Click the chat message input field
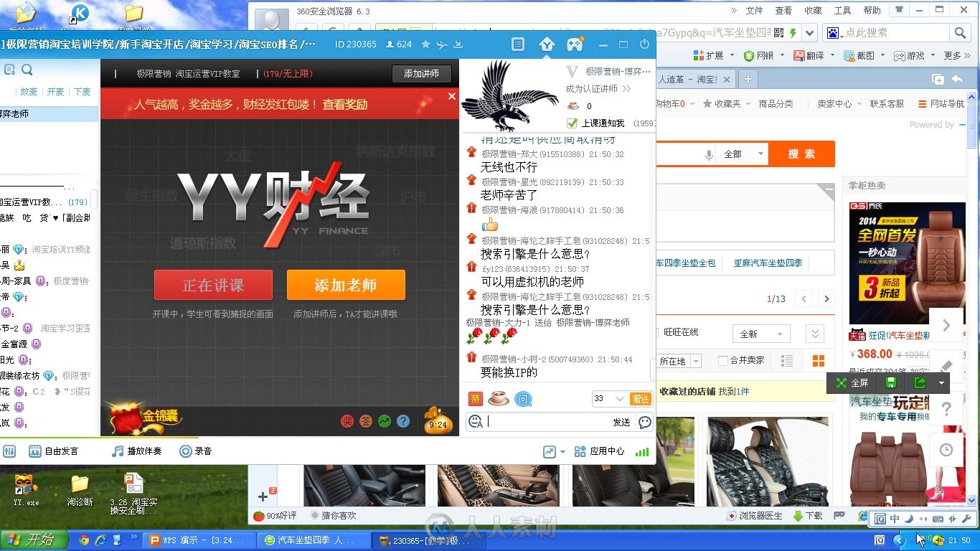The image size is (980, 551). tap(549, 422)
